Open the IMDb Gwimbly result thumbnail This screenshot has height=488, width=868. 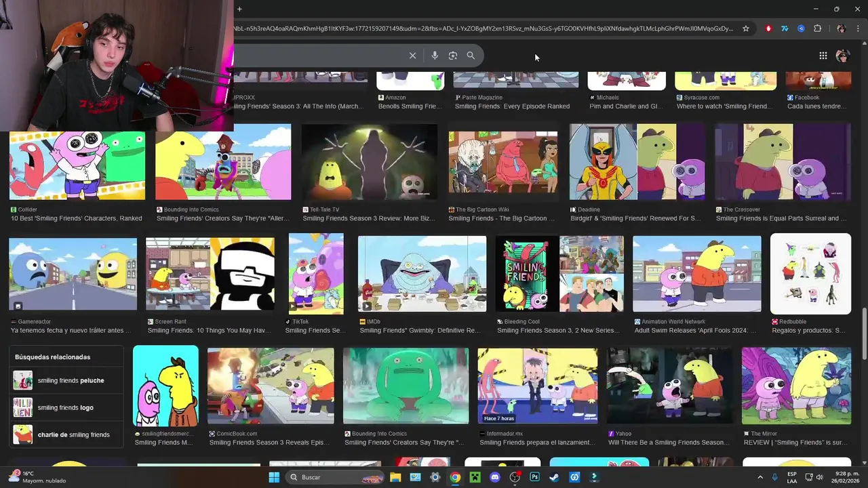pos(422,274)
